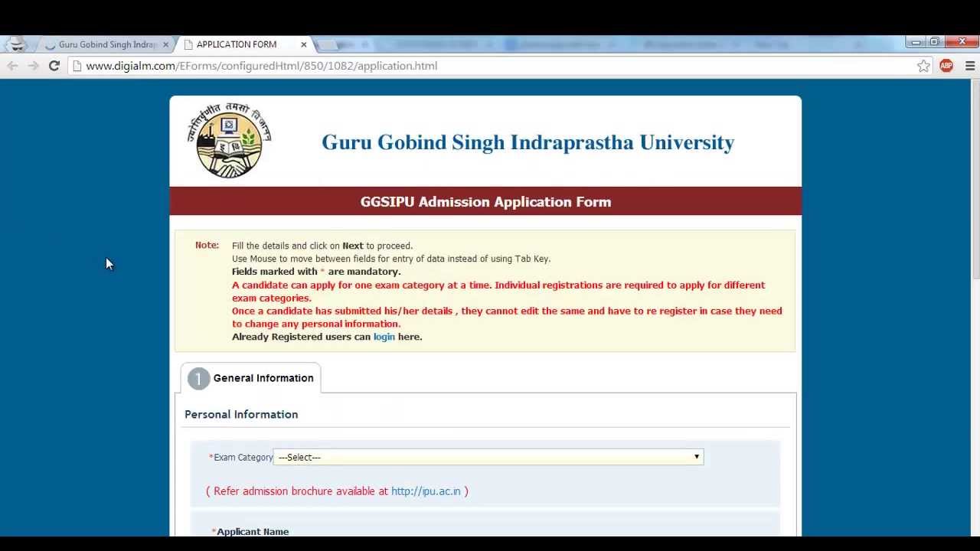Click the Exam Category label

tap(243, 458)
